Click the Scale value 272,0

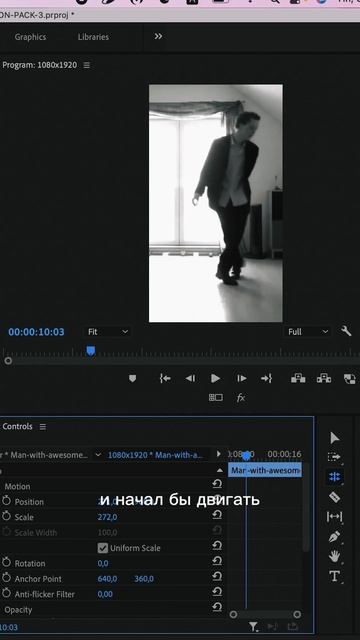[107, 517]
